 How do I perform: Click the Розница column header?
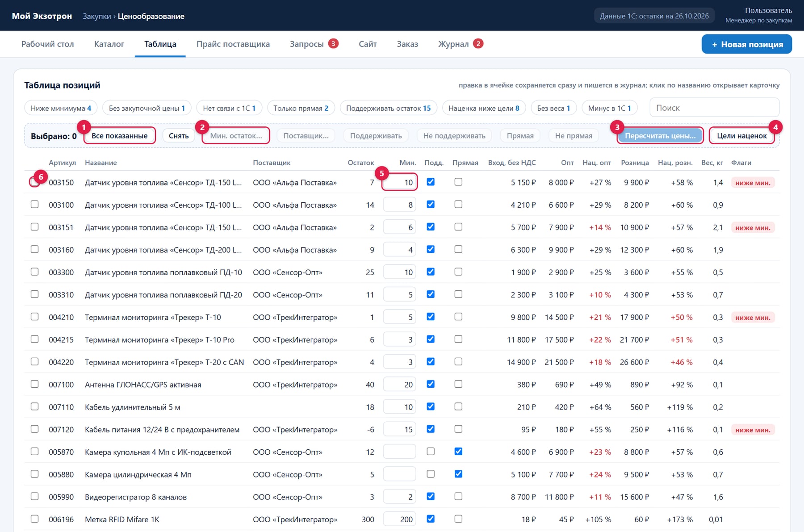pos(635,163)
